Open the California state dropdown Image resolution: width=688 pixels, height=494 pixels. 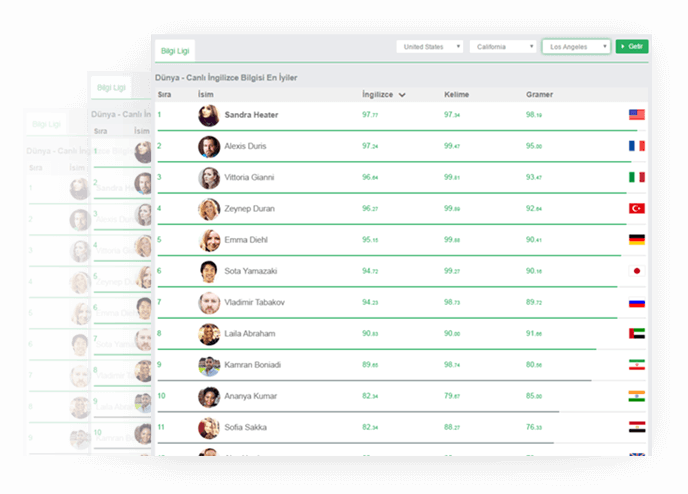(503, 47)
